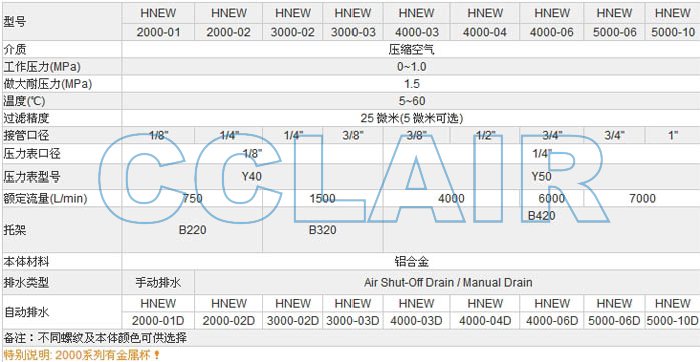Click the 4000-06D auto drain model cell
Screen dimensions: 700x362
click(552, 321)
